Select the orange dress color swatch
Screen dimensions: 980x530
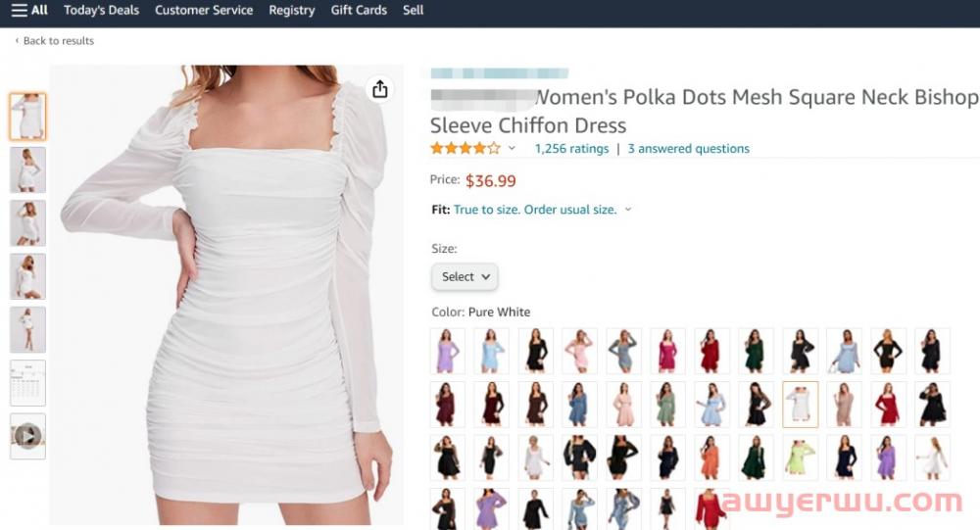(x=712, y=458)
